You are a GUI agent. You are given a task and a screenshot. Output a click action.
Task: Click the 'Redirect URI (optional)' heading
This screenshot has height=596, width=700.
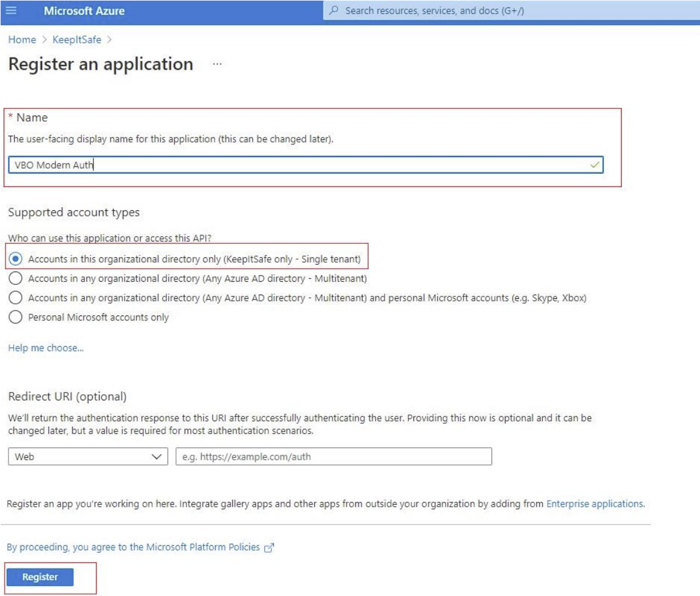click(67, 397)
